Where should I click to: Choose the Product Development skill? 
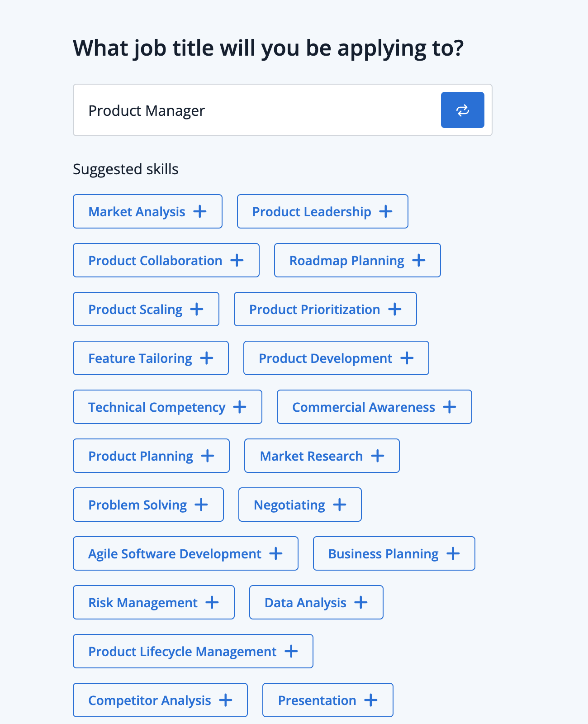(336, 358)
